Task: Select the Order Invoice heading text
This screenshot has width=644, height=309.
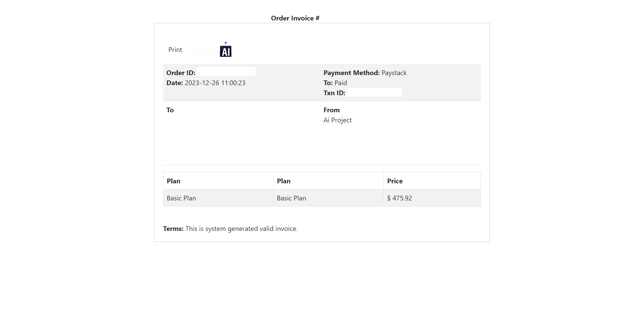Action: coord(292,18)
